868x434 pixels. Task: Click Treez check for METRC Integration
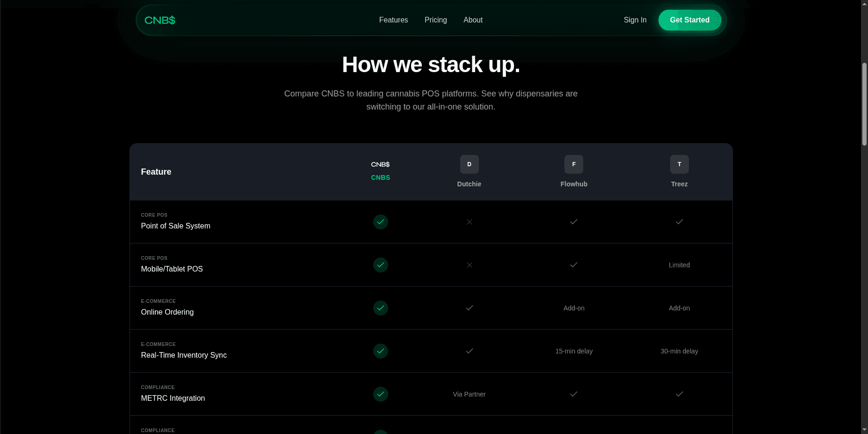pyautogui.click(x=679, y=394)
